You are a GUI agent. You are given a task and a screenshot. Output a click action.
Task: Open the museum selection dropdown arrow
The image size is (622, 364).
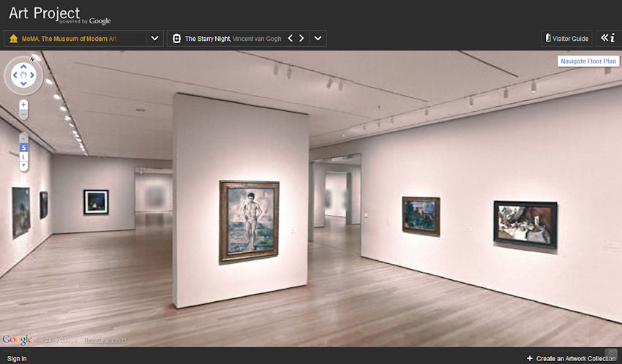click(154, 39)
